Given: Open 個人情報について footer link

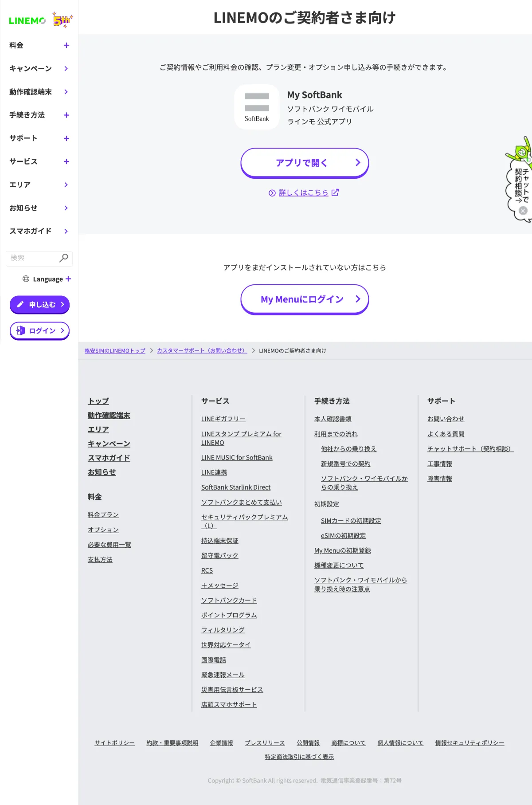Looking at the screenshot, I should (400, 743).
